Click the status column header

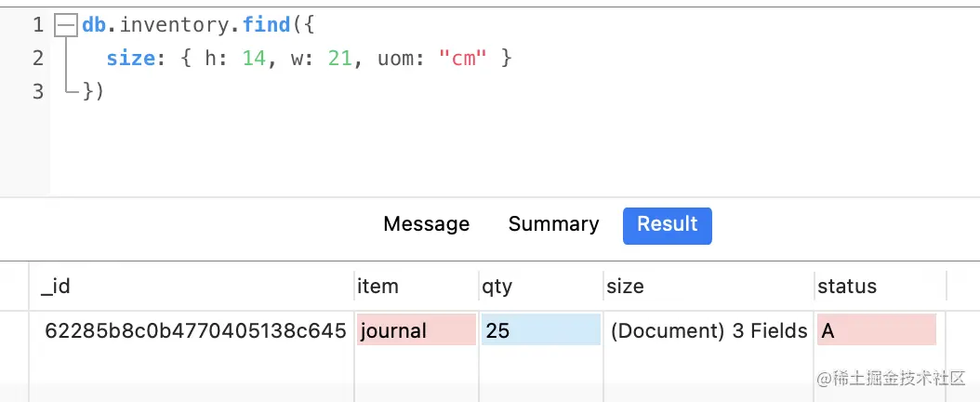click(x=846, y=287)
